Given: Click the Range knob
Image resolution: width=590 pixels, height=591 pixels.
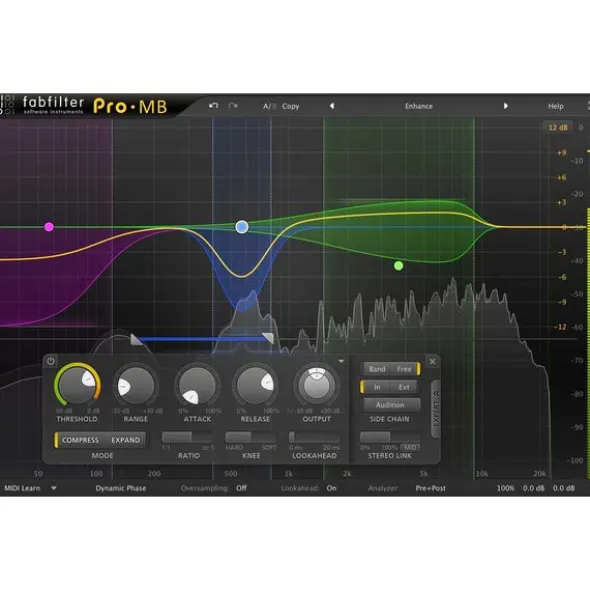Looking at the screenshot, I should pyautogui.click(x=136, y=386).
